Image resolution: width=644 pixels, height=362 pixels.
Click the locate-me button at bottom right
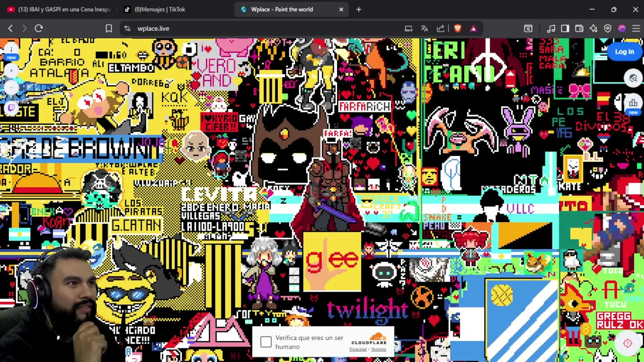pos(627,343)
